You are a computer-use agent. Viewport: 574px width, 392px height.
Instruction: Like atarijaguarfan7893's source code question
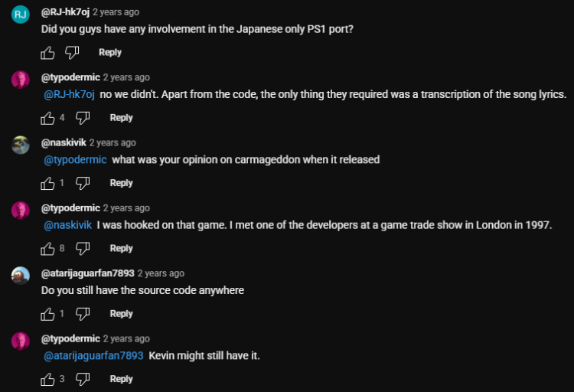click(x=47, y=313)
